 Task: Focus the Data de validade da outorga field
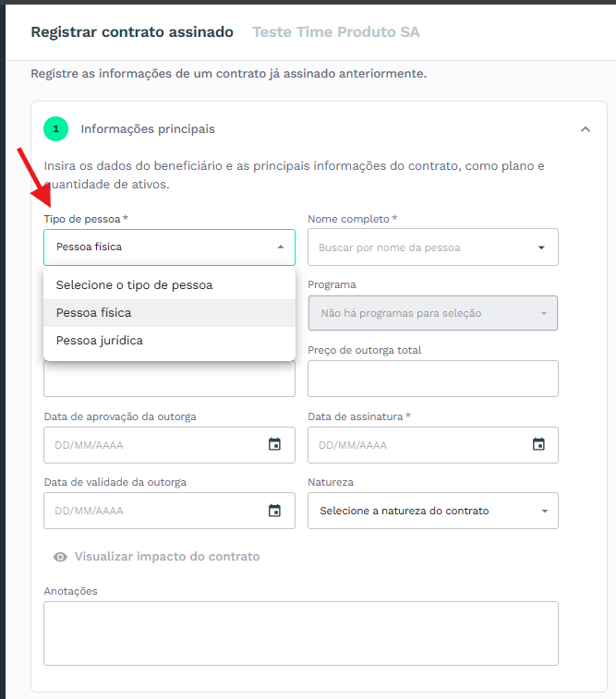[169, 511]
